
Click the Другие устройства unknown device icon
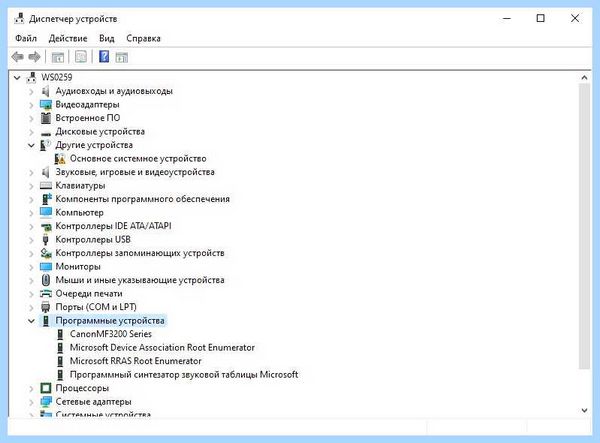point(46,145)
